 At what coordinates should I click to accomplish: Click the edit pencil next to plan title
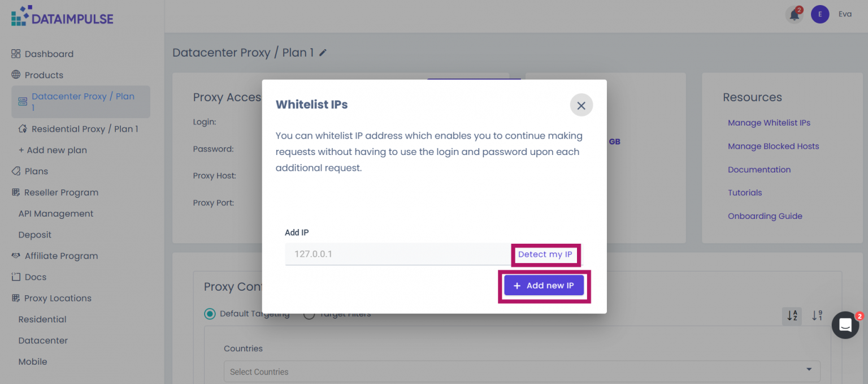click(x=323, y=53)
